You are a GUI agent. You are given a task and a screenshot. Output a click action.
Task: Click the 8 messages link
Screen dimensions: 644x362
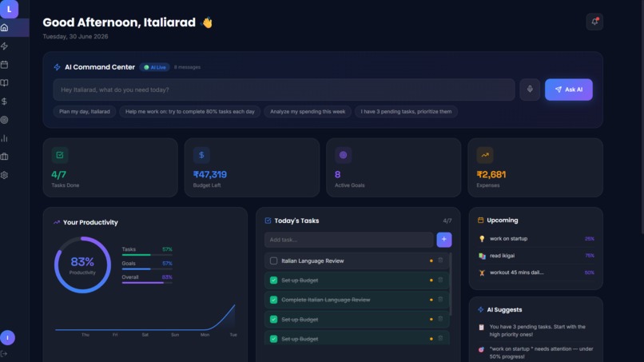(x=187, y=67)
